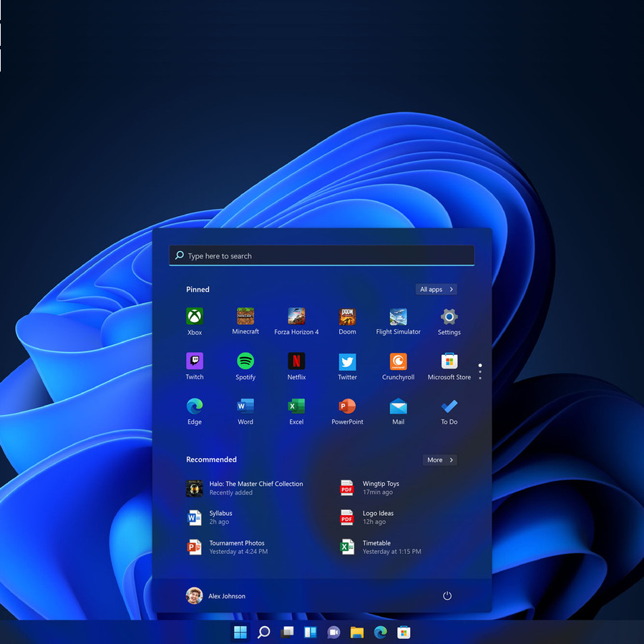
Task: Open Word from pinned apps
Action: [245, 411]
